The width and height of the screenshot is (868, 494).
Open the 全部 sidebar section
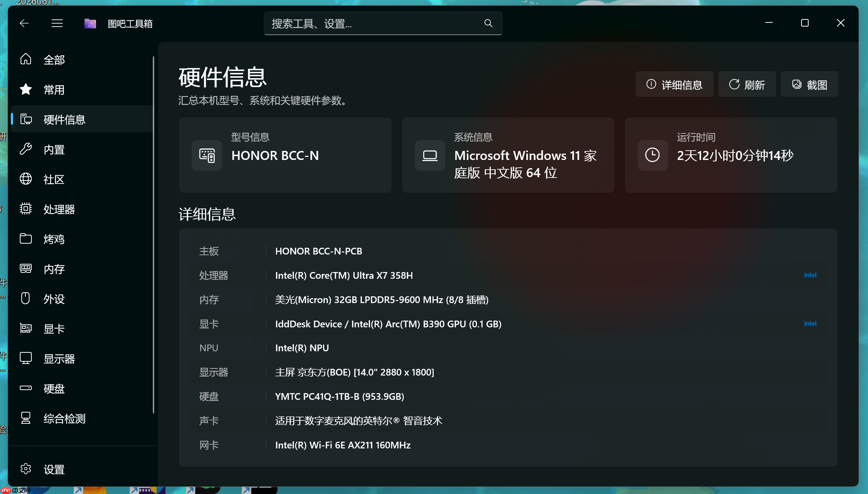(82, 60)
